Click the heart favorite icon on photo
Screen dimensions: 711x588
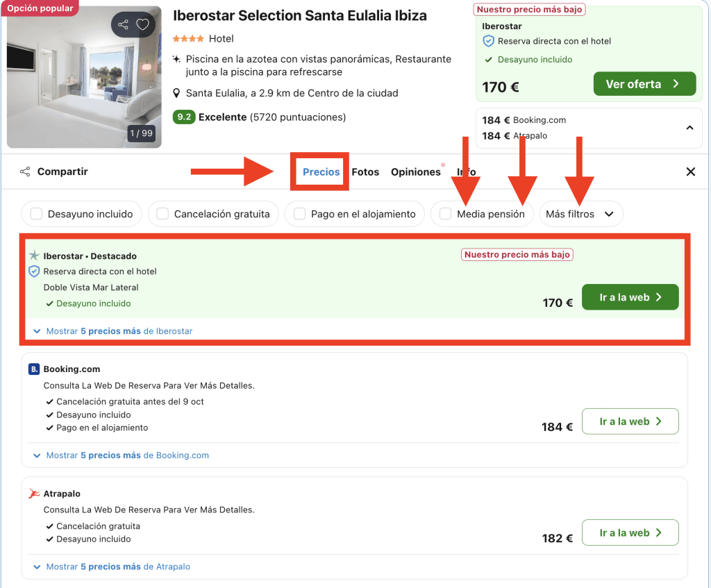point(142,25)
